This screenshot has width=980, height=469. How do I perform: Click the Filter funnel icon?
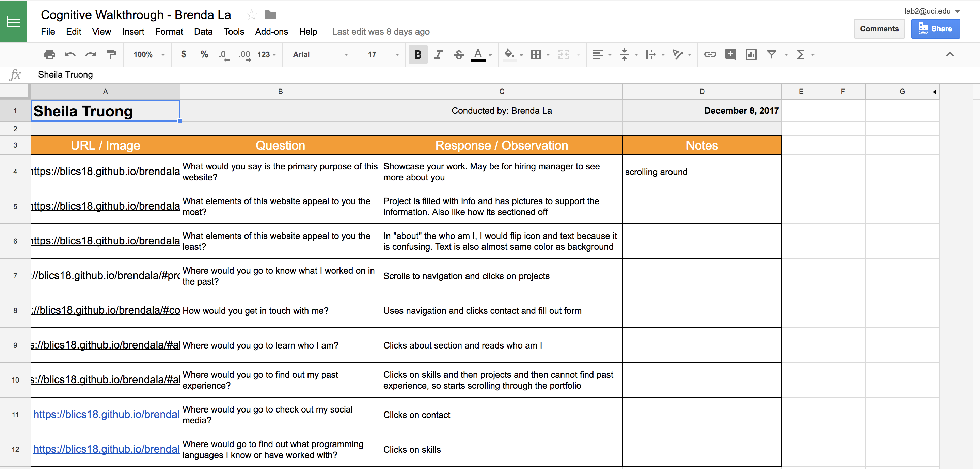point(772,55)
